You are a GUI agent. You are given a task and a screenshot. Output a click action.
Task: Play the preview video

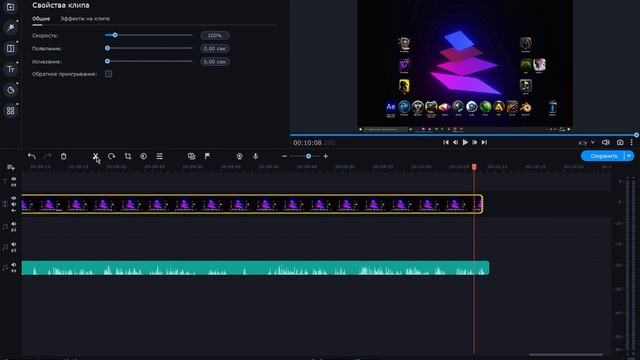pos(465,142)
